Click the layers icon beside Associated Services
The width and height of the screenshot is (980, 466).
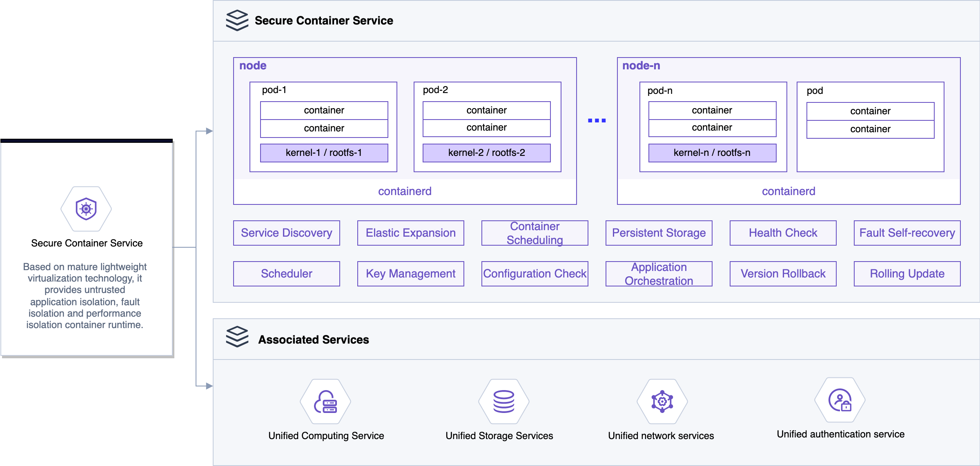tap(237, 337)
